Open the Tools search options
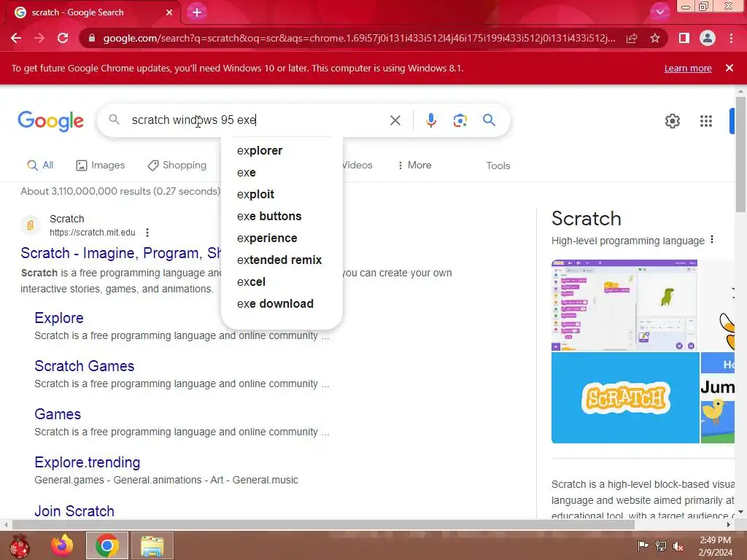The height and width of the screenshot is (560, 747). pyautogui.click(x=498, y=166)
